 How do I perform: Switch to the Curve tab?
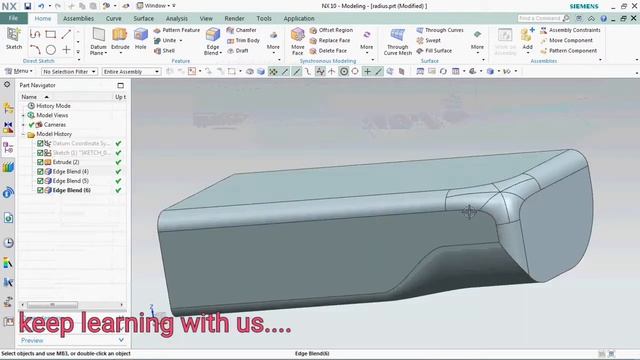coord(113,18)
